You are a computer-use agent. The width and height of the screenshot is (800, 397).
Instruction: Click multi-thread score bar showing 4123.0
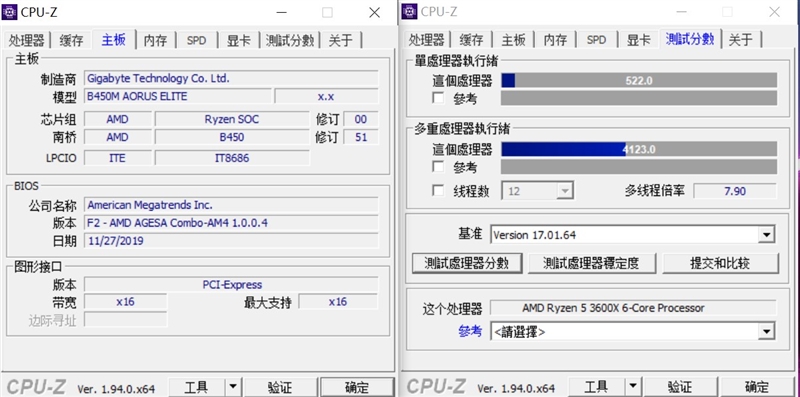(x=639, y=149)
